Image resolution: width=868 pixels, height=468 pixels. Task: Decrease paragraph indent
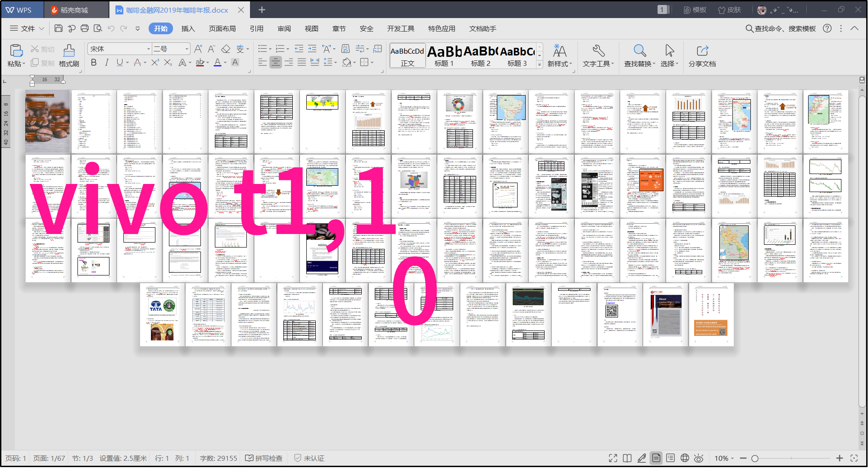tap(299, 49)
